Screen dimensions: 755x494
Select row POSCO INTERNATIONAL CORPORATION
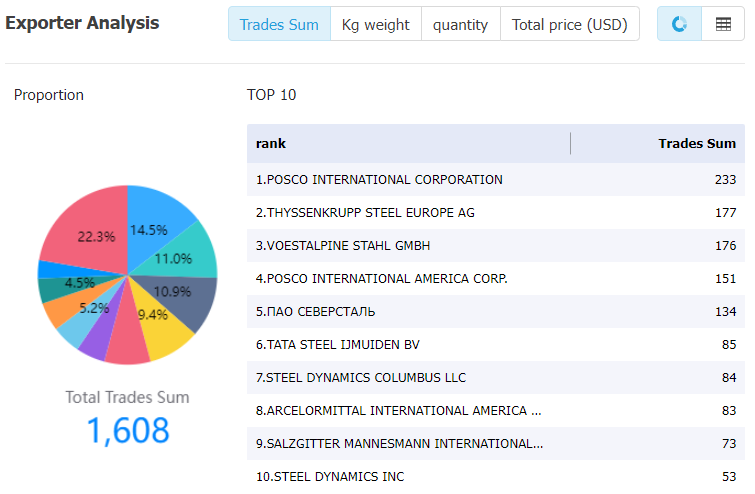pos(495,180)
